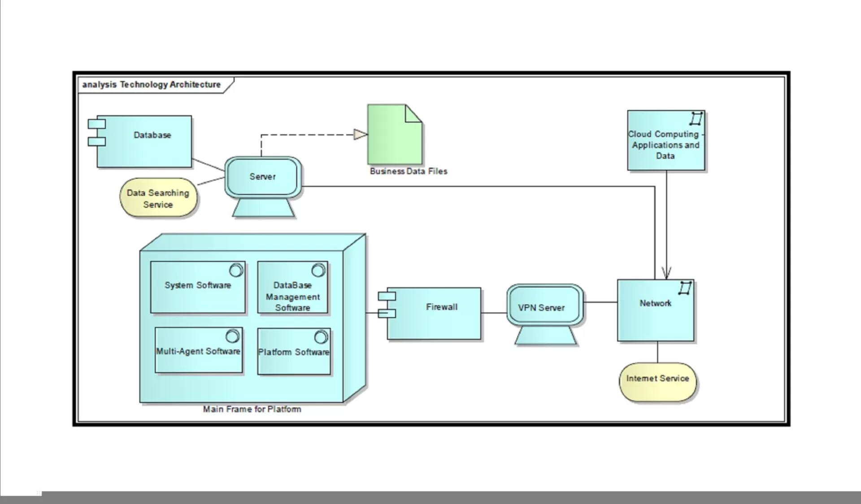The width and height of the screenshot is (861, 504).
Task: Click the circle icon in System Software
Action: pyautogui.click(x=236, y=270)
